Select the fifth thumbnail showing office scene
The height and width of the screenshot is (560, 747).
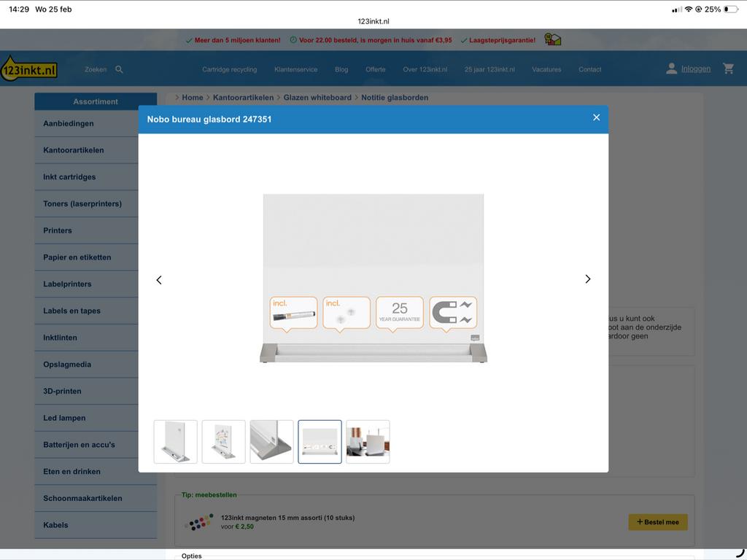click(x=368, y=442)
